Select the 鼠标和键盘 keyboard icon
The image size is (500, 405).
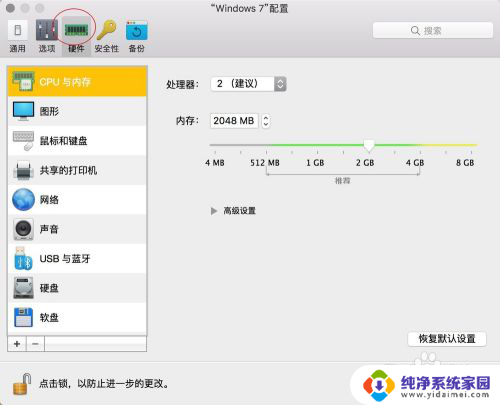pyautogui.click(x=23, y=140)
